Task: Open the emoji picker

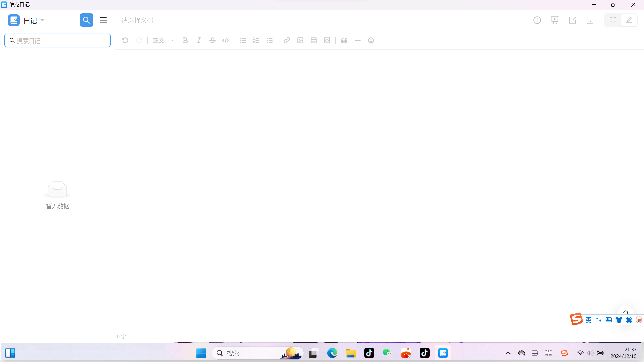Action: pyautogui.click(x=371, y=40)
